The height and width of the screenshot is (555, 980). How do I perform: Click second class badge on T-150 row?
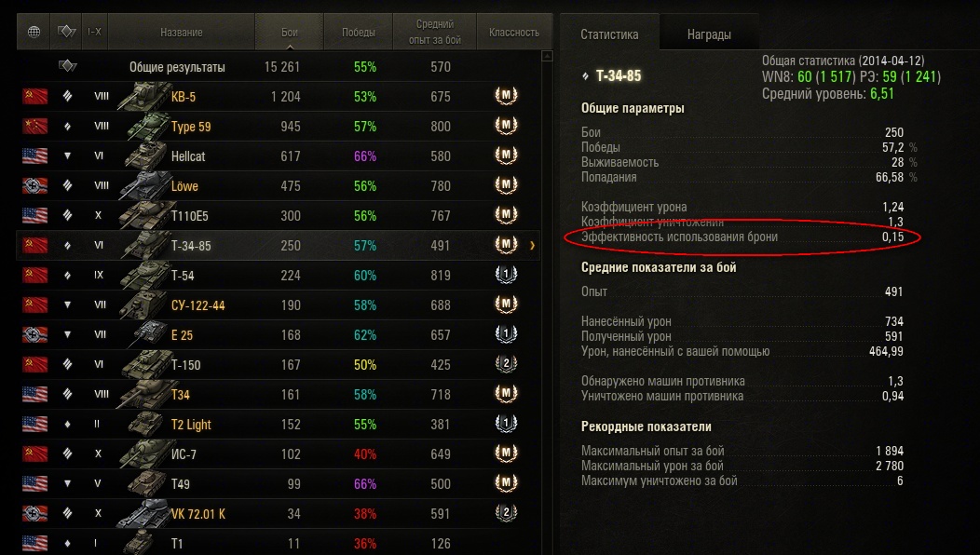click(x=506, y=364)
